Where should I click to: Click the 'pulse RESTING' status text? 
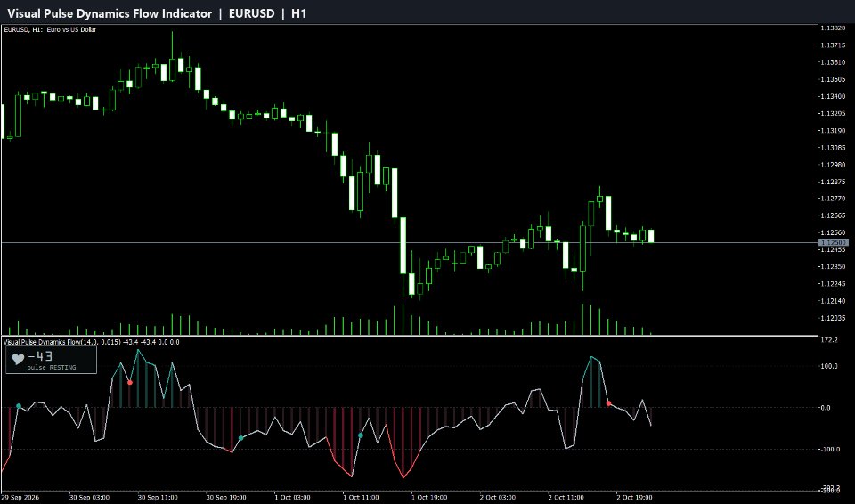(x=52, y=368)
